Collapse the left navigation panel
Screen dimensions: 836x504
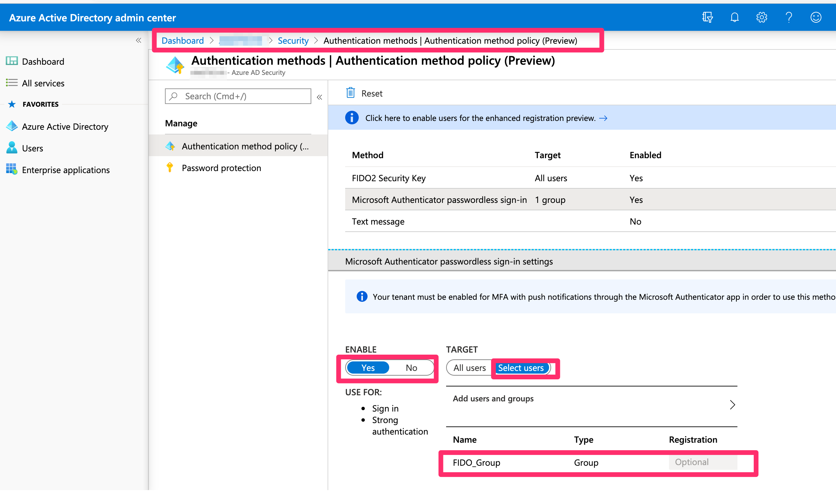[139, 40]
